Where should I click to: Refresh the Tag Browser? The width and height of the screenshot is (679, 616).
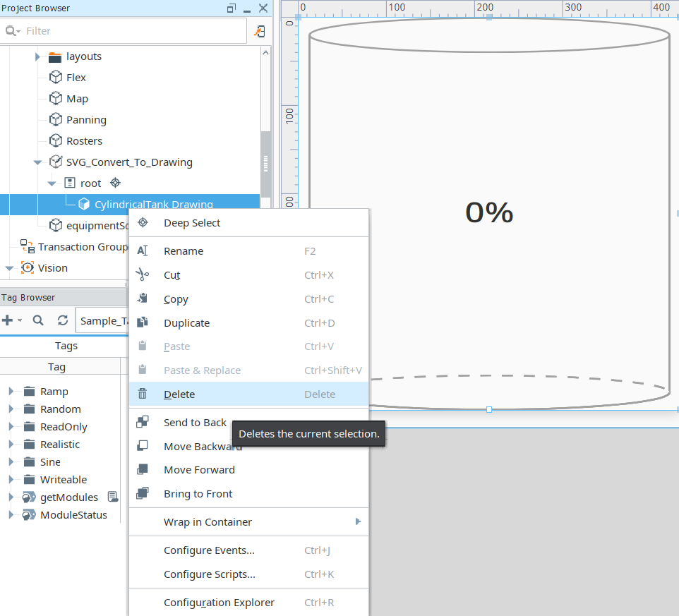point(62,320)
